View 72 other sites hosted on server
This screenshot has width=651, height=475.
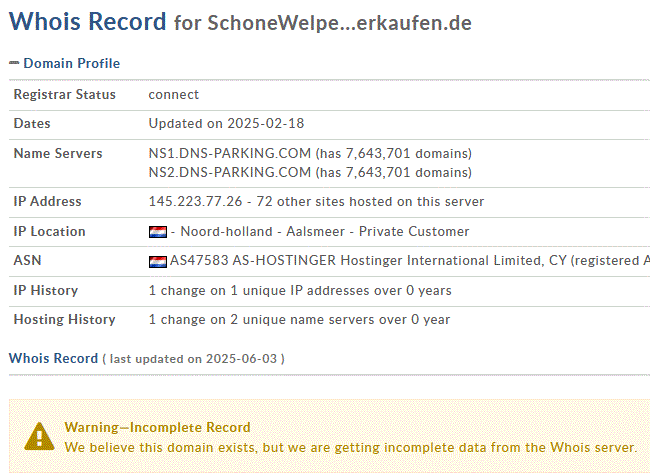tap(370, 201)
